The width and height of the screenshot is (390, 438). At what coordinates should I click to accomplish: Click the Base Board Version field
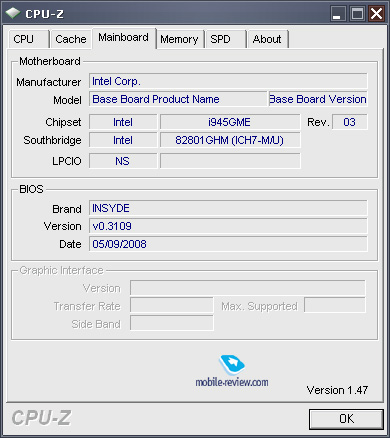pyautogui.click(x=318, y=99)
